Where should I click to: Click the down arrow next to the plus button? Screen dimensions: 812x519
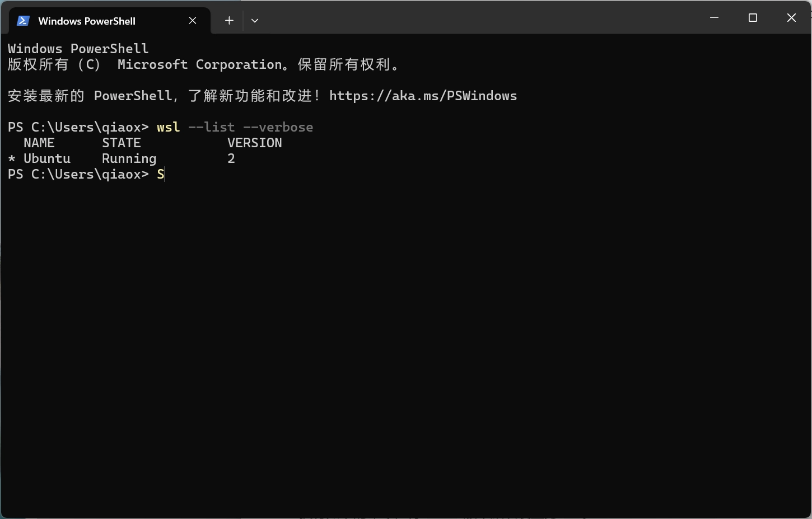click(255, 20)
